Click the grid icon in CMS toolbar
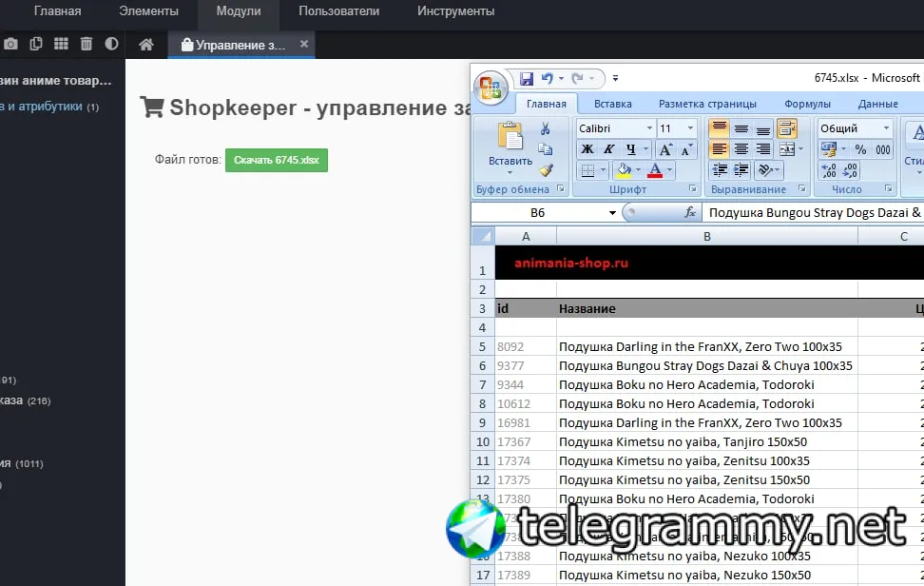This screenshot has width=924, height=586. coord(61,44)
